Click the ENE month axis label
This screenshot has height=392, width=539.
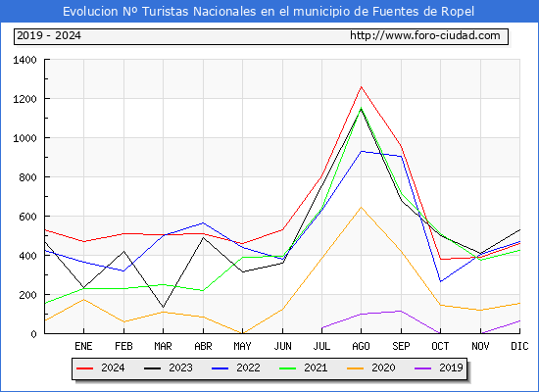[x=83, y=346]
